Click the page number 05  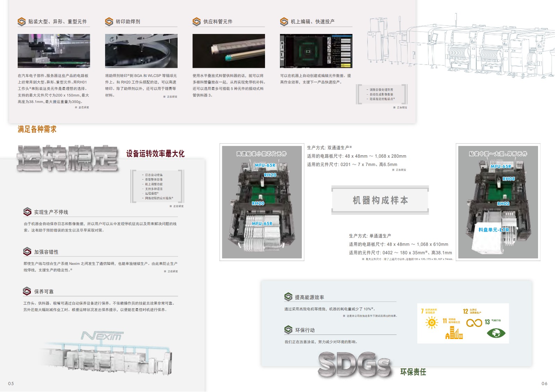[11, 383]
